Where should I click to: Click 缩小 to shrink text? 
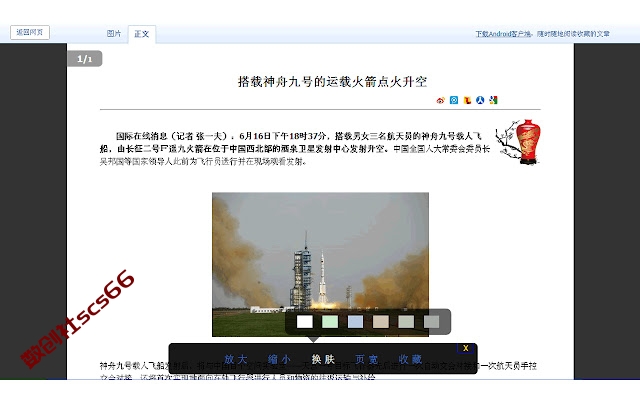point(279,359)
